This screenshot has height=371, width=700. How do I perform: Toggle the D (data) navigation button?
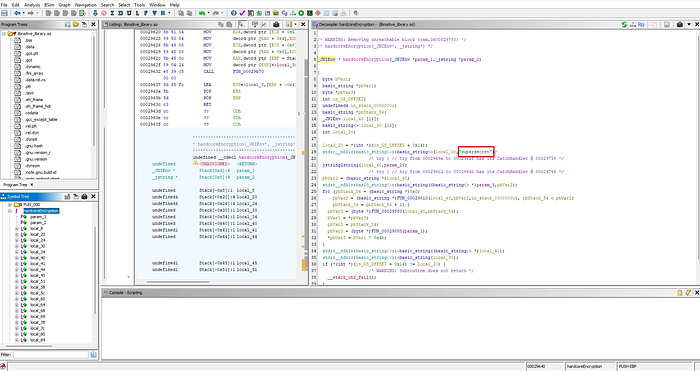pyautogui.click(x=121, y=13)
